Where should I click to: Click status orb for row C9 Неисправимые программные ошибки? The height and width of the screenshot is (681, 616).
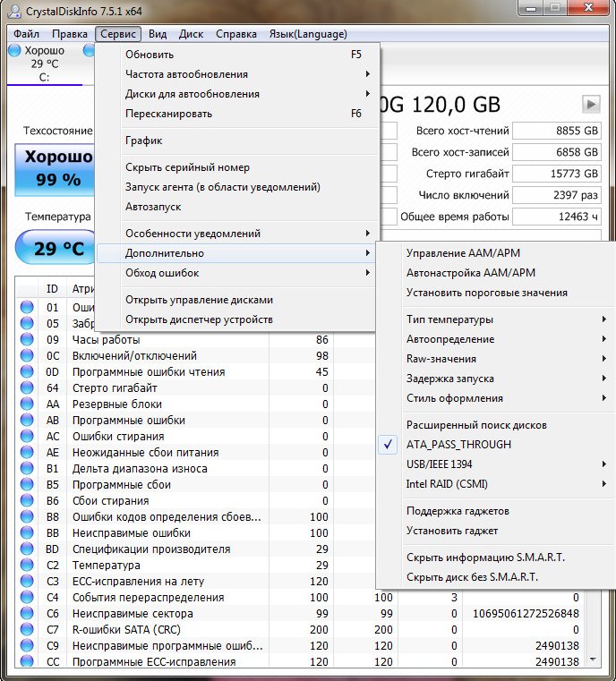(x=27, y=645)
